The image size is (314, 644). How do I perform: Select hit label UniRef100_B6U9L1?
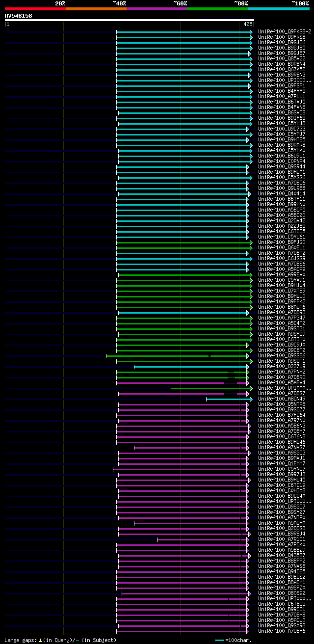282,156
